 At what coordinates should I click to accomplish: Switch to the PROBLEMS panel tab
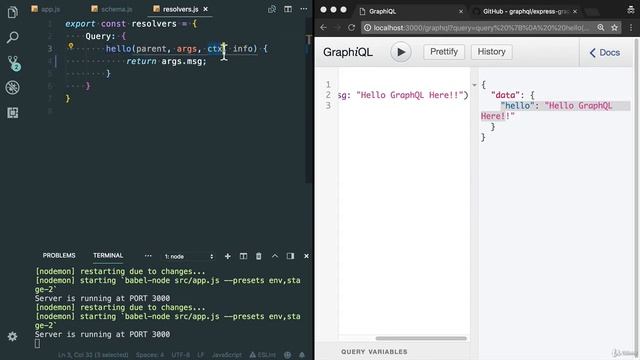click(x=59, y=256)
